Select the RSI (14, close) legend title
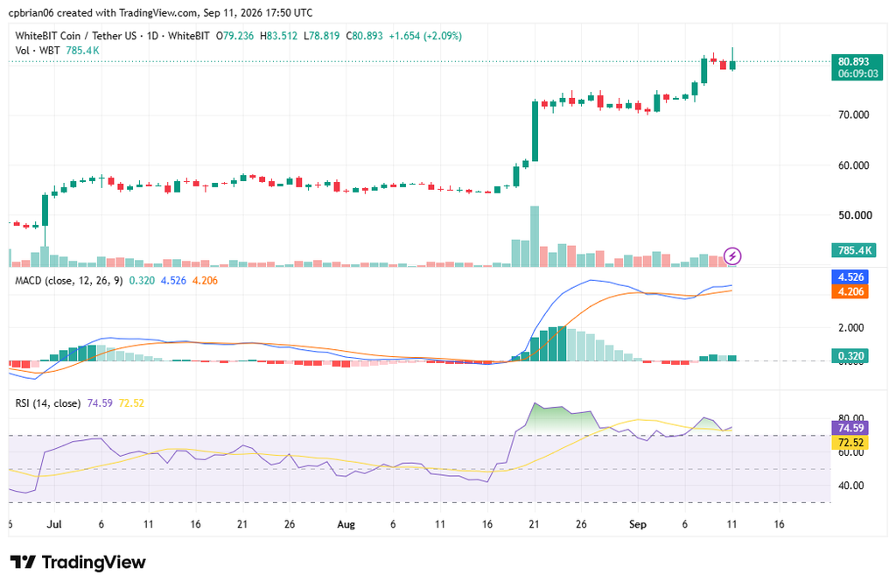This screenshot has height=588, width=896. tap(47, 403)
